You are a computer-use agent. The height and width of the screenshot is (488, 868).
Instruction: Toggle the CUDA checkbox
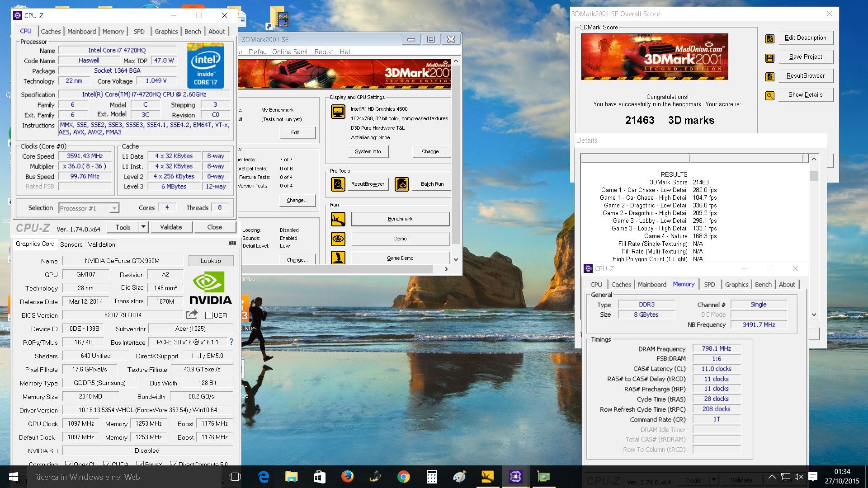point(107,464)
